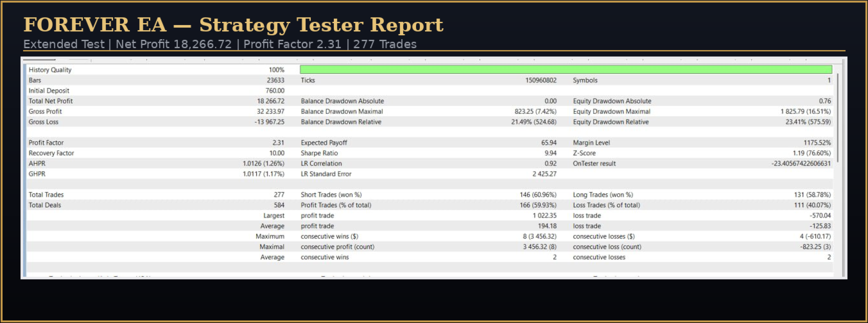Click the Long Trades (won %) value
Viewport: 868px width, 323px height.
tap(812, 195)
